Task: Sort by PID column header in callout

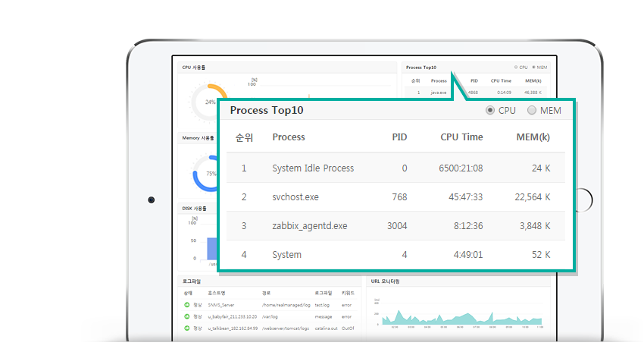Action: [x=399, y=137]
